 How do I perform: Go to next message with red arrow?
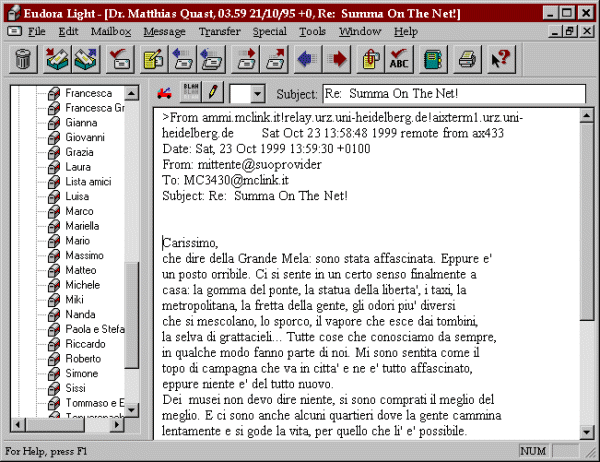[338, 60]
